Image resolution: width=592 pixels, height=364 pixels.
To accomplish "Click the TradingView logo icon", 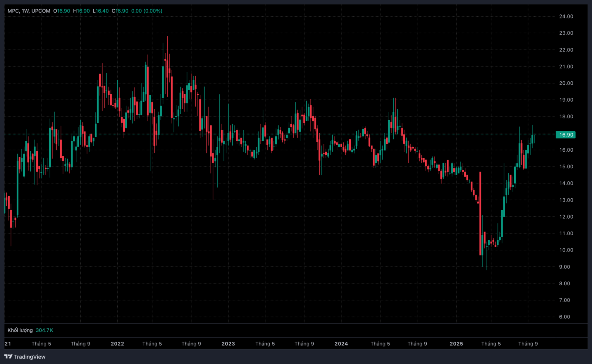I will point(8,357).
